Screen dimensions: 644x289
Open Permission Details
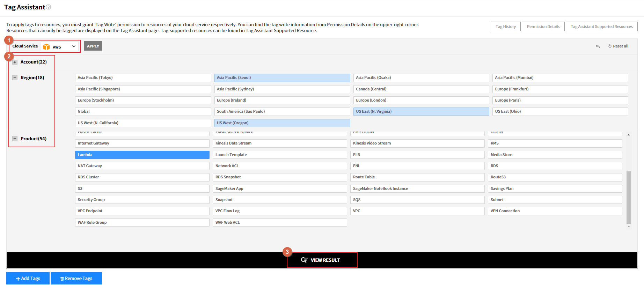coord(543,27)
